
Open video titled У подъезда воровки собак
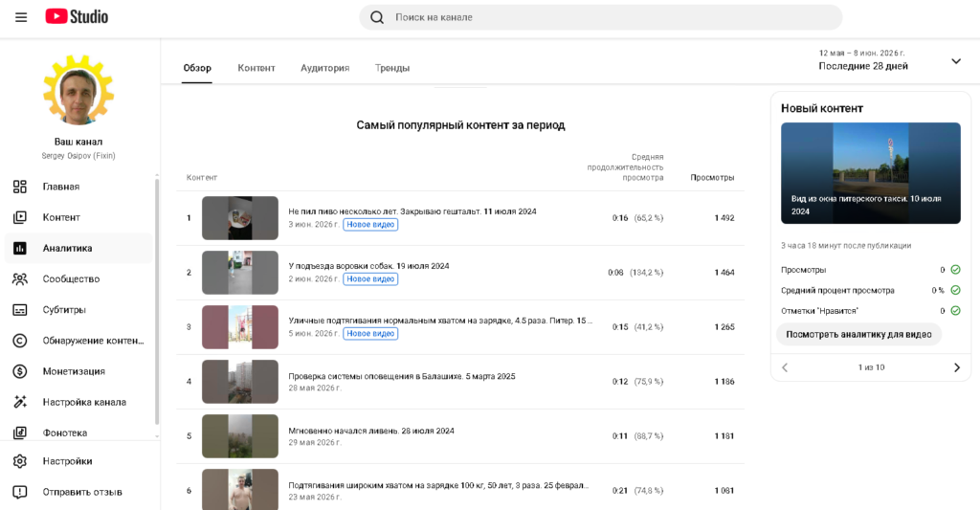click(368, 266)
